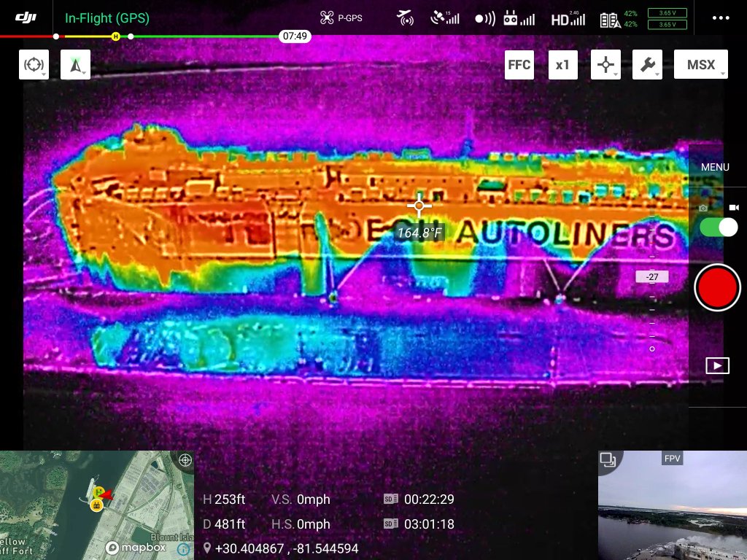Toggle the photo/video mode switch
Screen dimensions: 747x560
[x=719, y=227]
